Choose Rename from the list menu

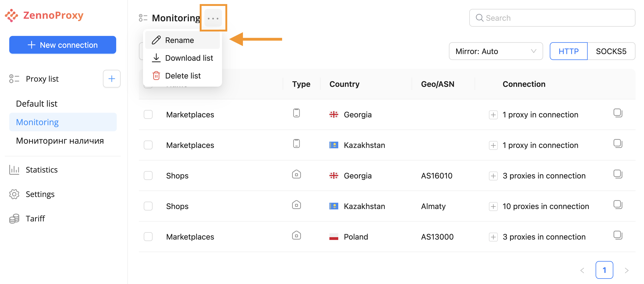click(x=180, y=40)
